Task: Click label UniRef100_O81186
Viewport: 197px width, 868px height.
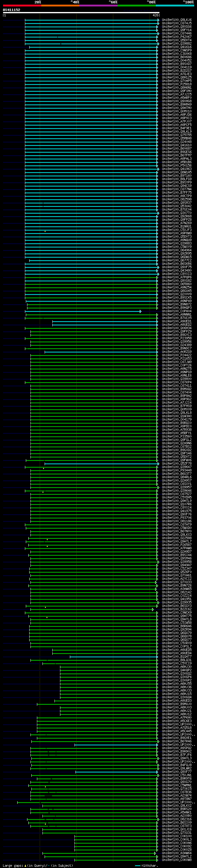Action: 177,521
